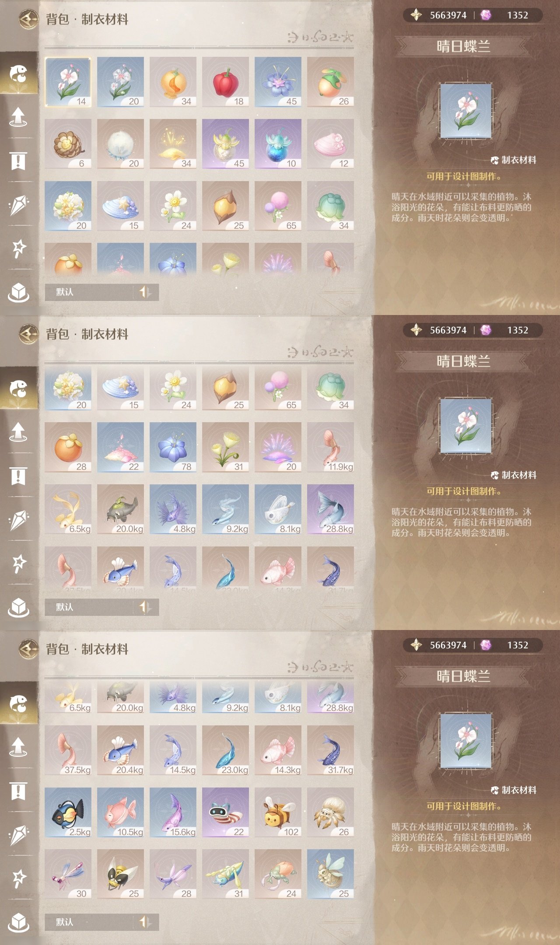Select the pink clam shell showing 12
The width and height of the screenshot is (560, 945).
[x=330, y=144]
